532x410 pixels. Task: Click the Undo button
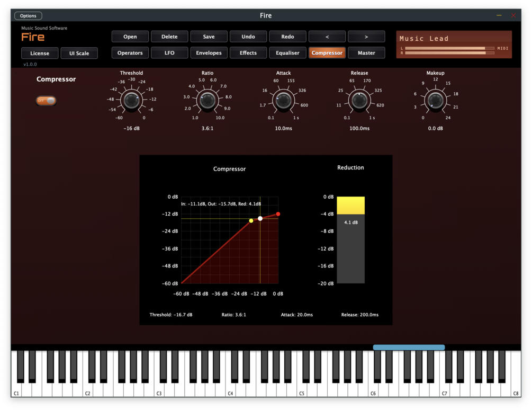[248, 37]
